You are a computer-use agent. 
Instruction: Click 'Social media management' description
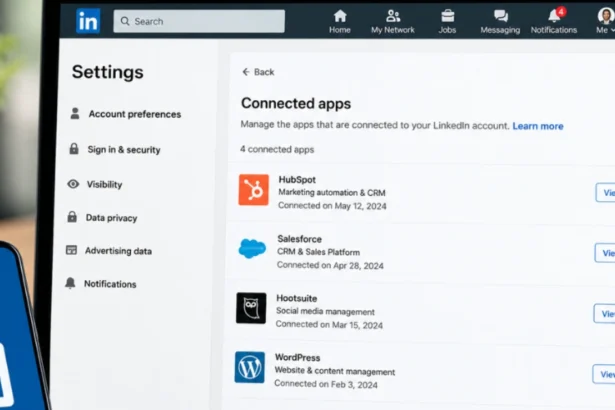click(x=325, y=312)
